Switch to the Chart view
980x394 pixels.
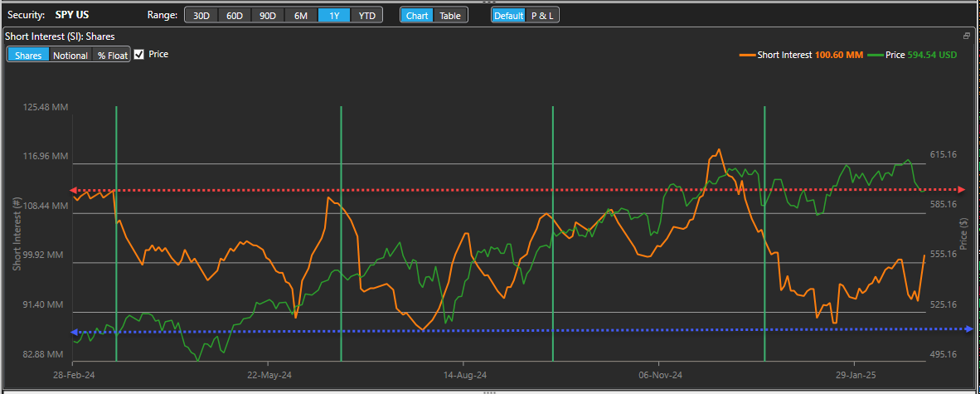417,16
